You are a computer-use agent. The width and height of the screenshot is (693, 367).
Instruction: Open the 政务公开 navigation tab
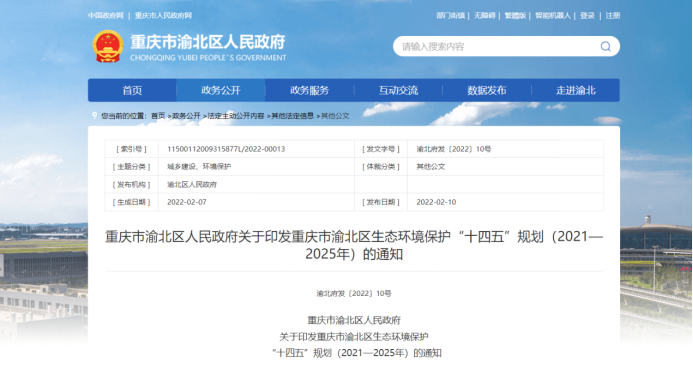tap(221, 90)
